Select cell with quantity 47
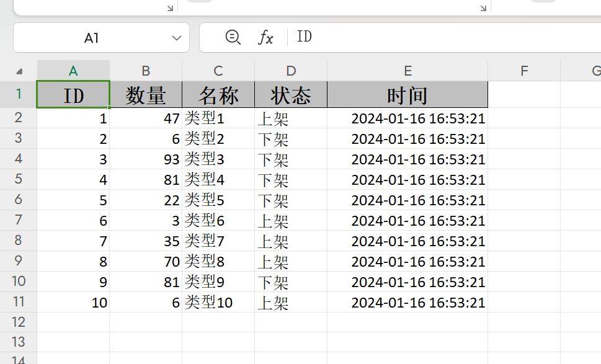The height and width of the screenshot is (364, 601). tap(146, 118)
